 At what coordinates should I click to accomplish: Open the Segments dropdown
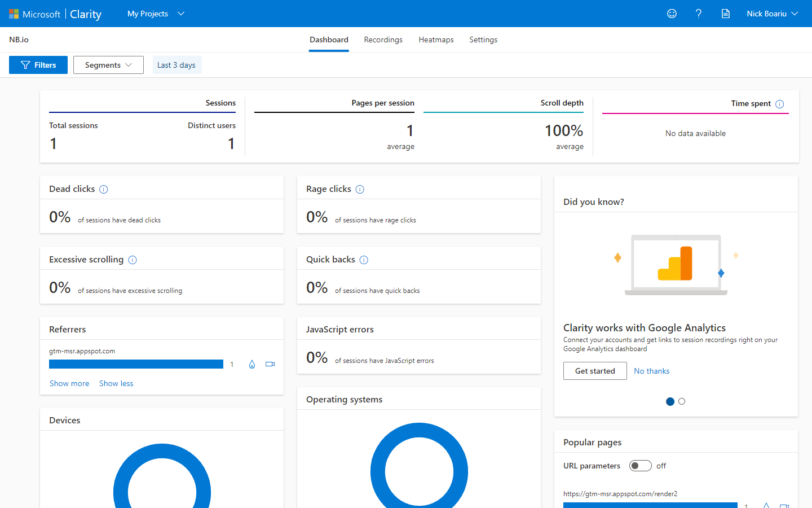(x=108, y=65)
